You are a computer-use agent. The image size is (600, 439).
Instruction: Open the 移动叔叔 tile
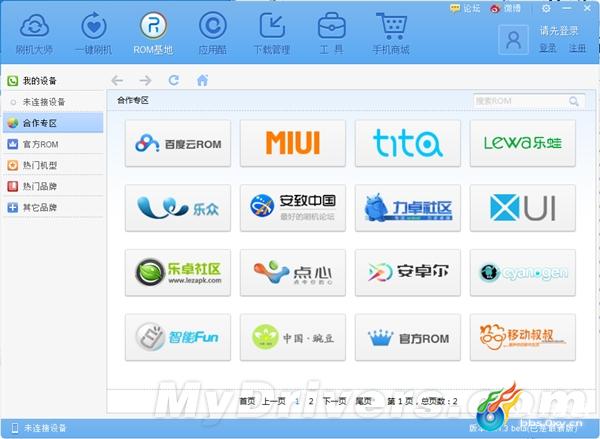(x=523, y=338)
